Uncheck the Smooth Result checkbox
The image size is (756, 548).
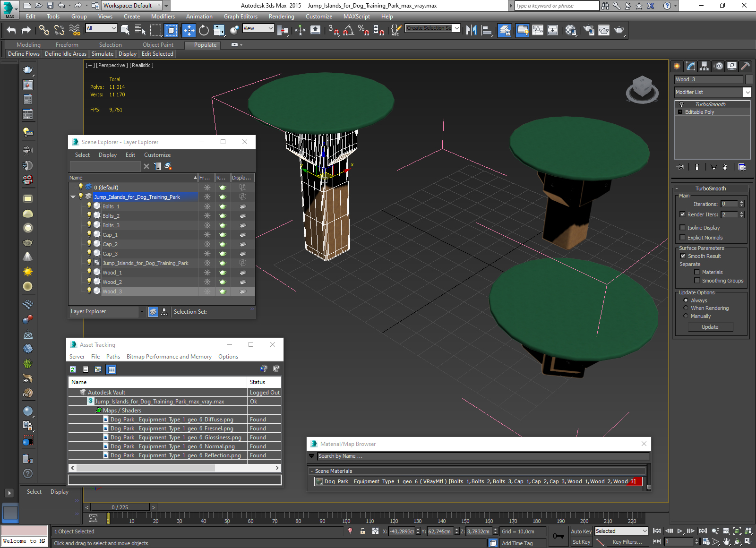coord(683,256)
